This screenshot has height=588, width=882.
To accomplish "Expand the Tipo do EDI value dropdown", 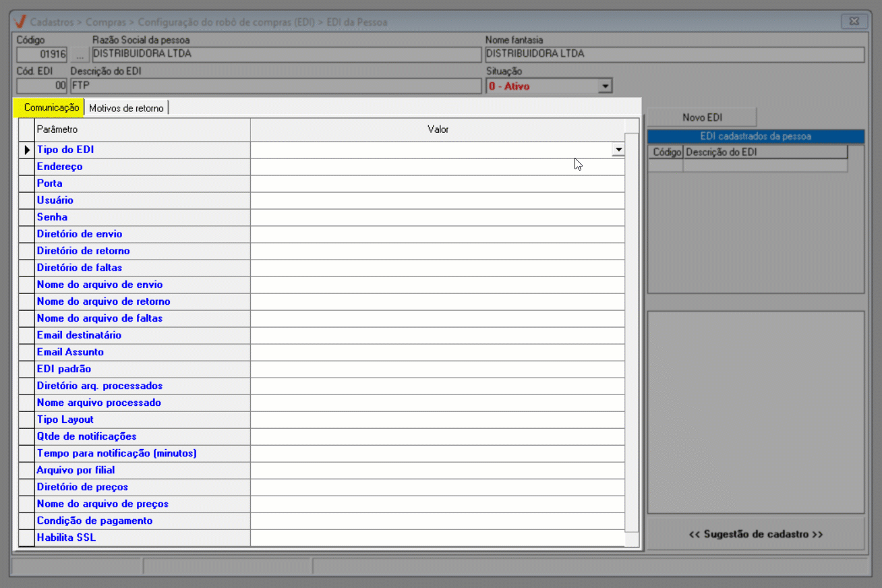I will (x=617, y=150).
